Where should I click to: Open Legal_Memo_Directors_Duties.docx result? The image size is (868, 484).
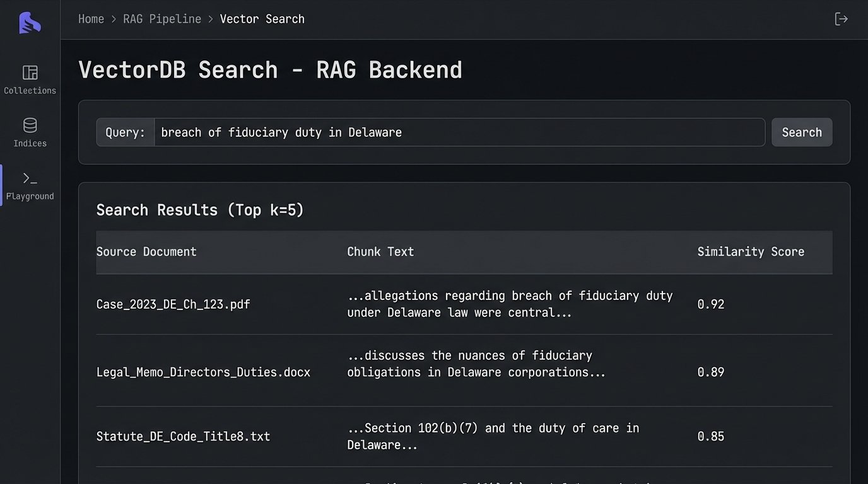[203, 372]
